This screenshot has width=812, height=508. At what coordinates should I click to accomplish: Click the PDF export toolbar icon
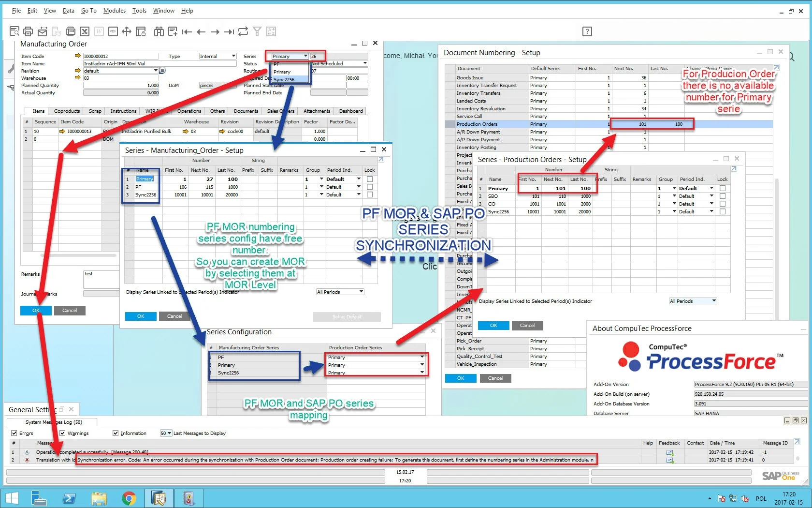pyautogui.click(x=113, y=31)
